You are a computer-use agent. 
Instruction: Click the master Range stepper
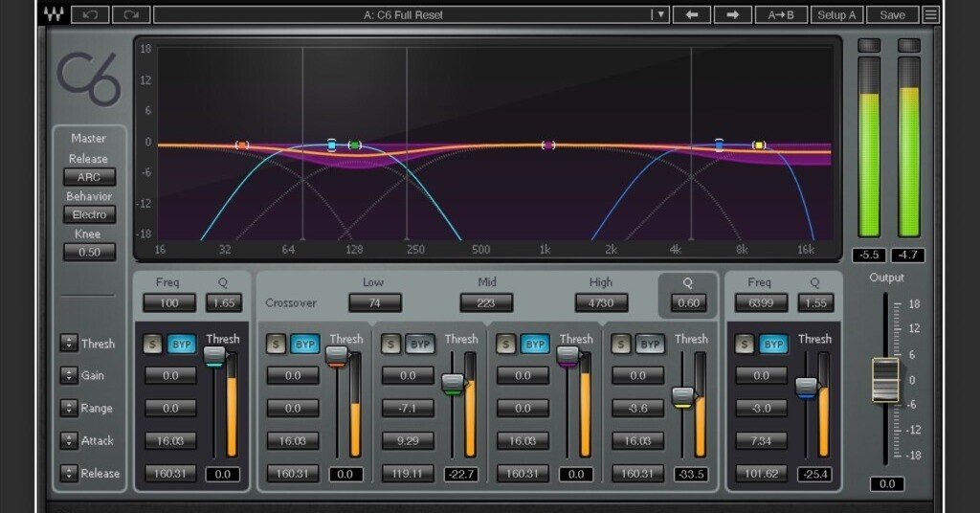(x=69, y=408)
